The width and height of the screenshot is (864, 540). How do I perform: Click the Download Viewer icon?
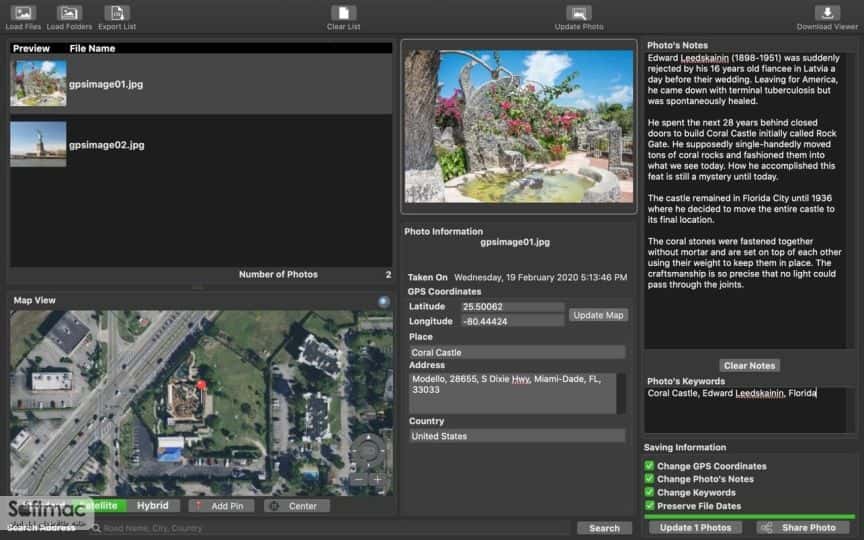pos(827,13)
